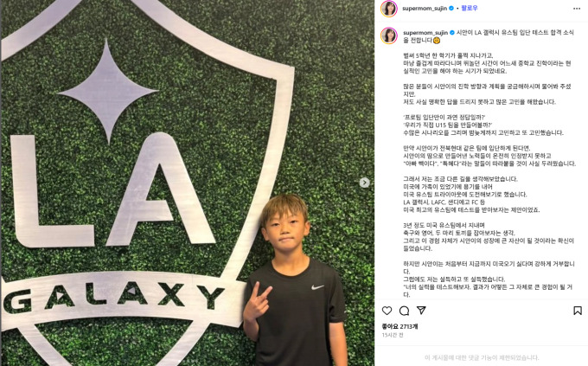Screen dimensions: 588x366
Task: Like the post with the heart icon
Action: coord(387,311)
